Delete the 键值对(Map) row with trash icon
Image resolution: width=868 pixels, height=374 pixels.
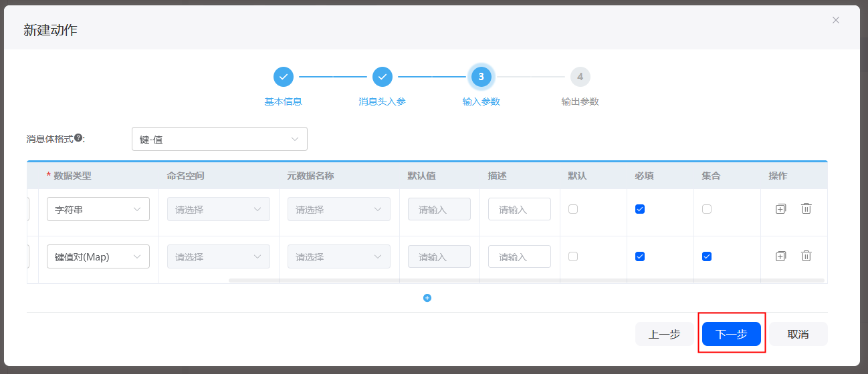point(806,256)
